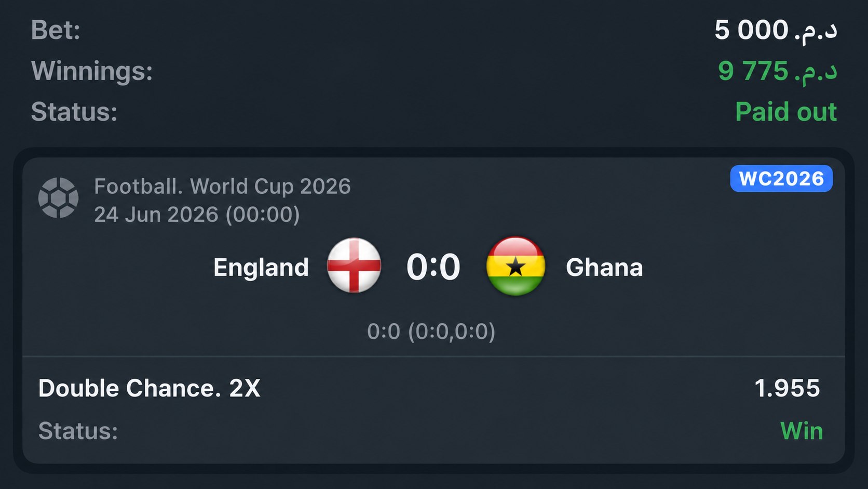Open the WC2026 badge
The image size is (868, 489).
coord(781,179)
